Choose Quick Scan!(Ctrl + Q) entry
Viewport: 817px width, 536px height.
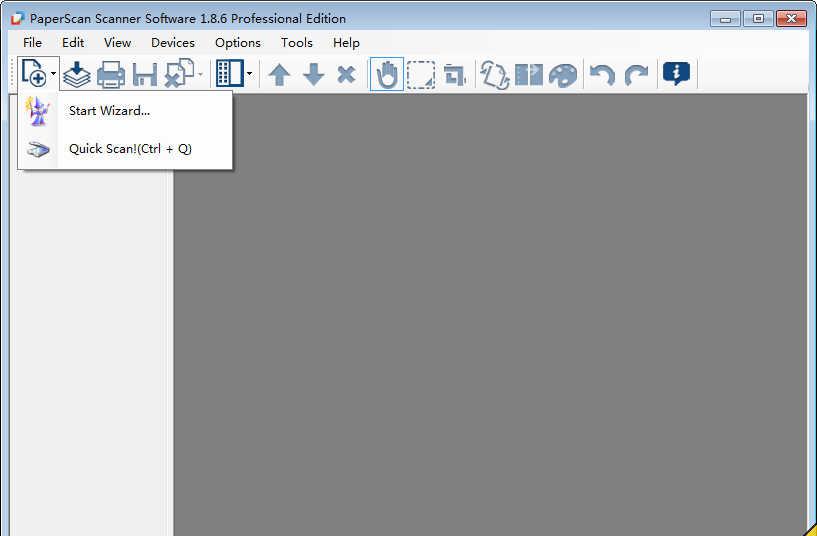point(125,149)
